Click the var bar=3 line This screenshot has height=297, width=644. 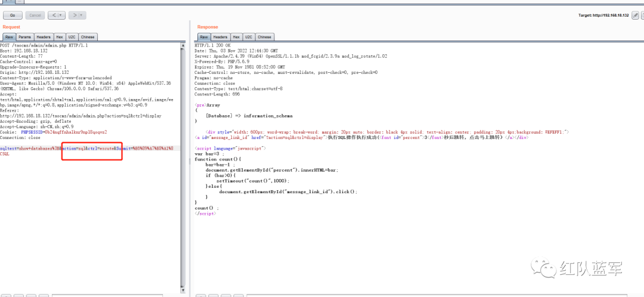(x=209, y=154)
